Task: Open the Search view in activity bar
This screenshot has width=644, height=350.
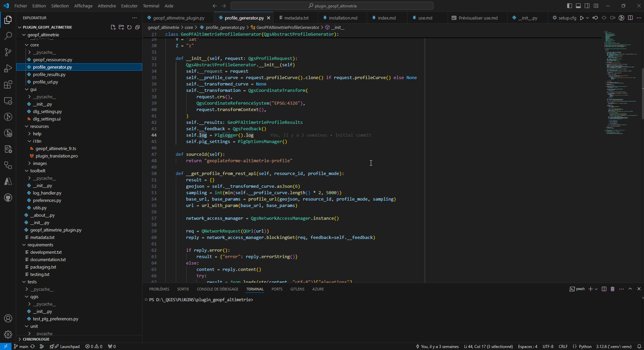Action: 8,36
